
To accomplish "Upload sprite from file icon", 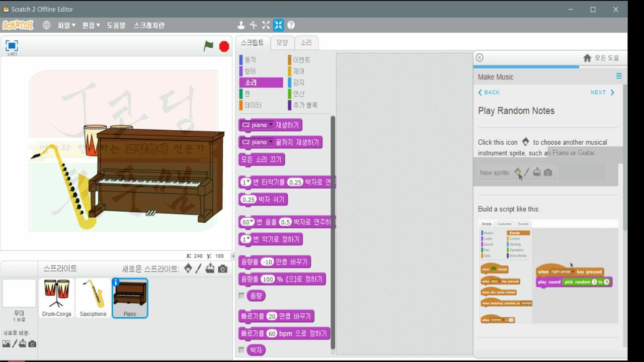I will 210,268.
